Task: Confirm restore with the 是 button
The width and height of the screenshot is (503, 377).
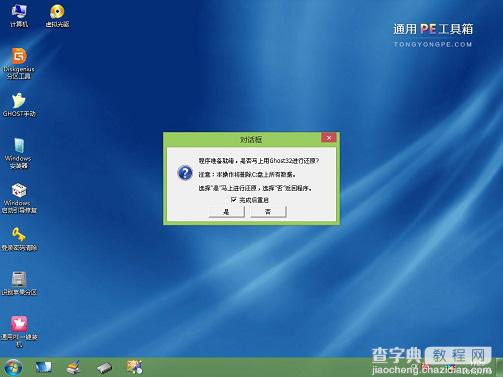Action: 227,212
